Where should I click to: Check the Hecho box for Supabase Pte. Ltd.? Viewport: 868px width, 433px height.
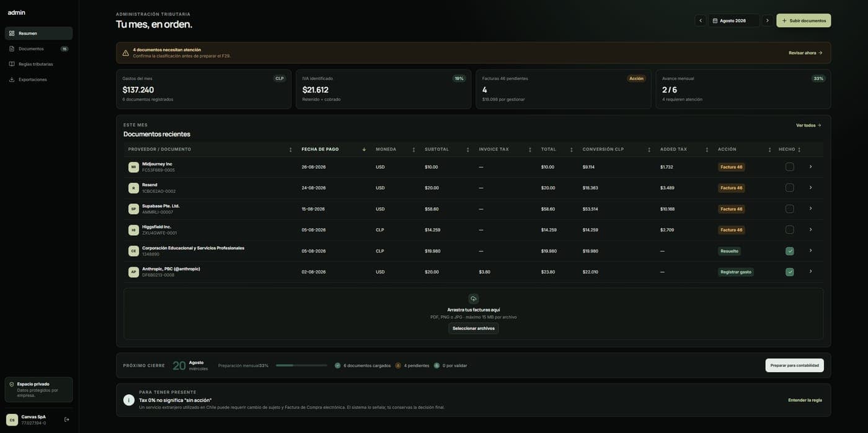(x=789, y=209)
